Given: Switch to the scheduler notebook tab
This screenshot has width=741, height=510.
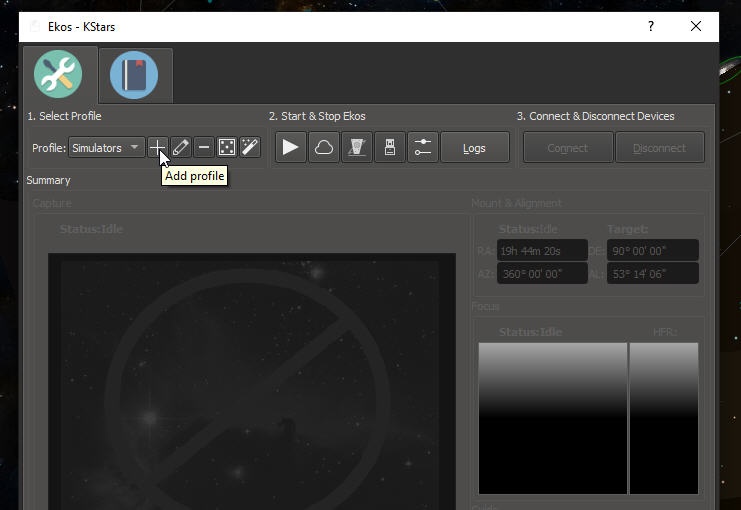Looking at the screenshot, I should (134, 75).
